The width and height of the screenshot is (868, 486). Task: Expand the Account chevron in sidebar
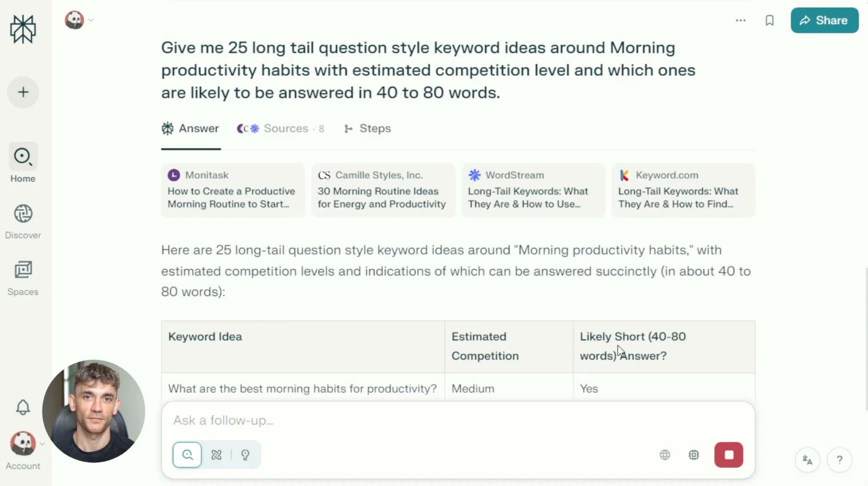pyautogui.click(x=42, y=444)
